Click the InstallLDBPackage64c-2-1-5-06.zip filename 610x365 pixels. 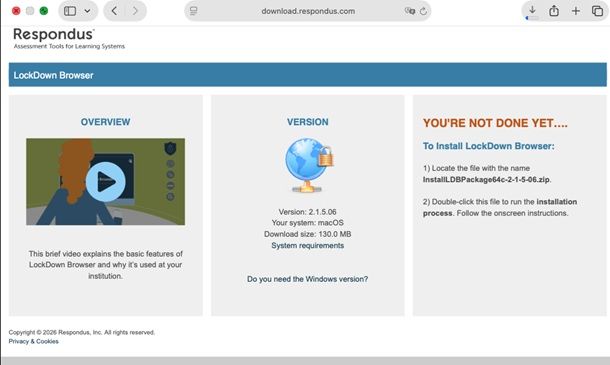[x=486, y=179]
